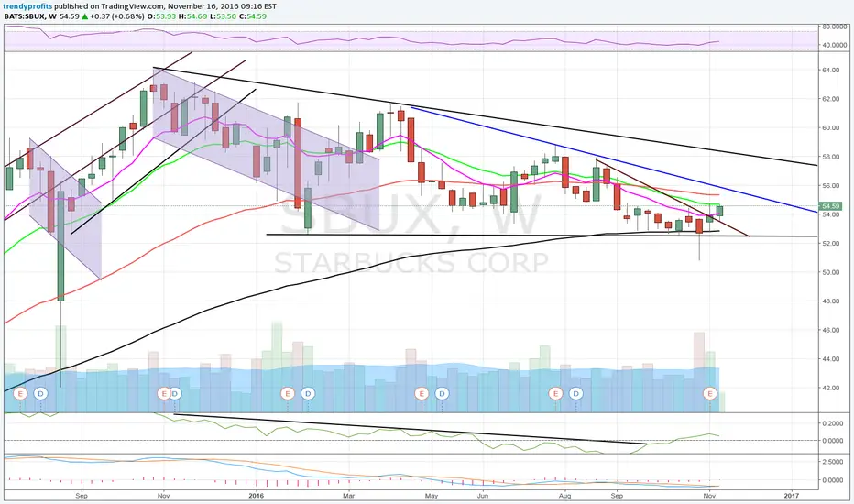Screen dimensions: 854x504
Task: Click the earnings E marker above Nov 2016
Action: [709, 393]
